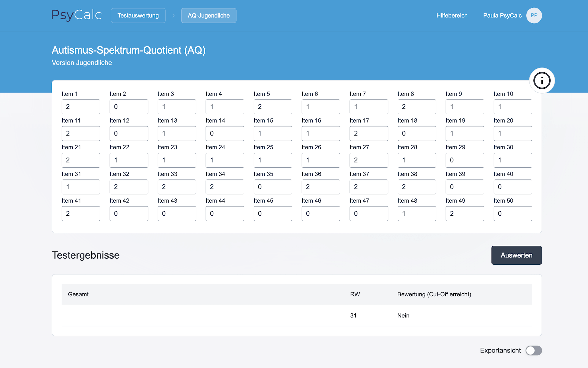Select the Item 18 input box
The image size is (588, 368).
coord(417,133)
